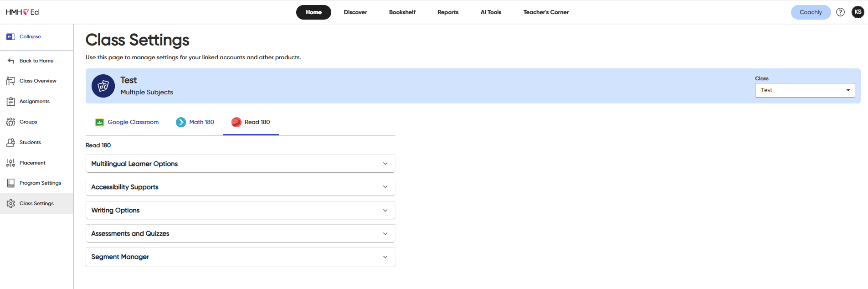Click the page description about linked accounts
Screen dimensions: 868x289
coord(193,57)
